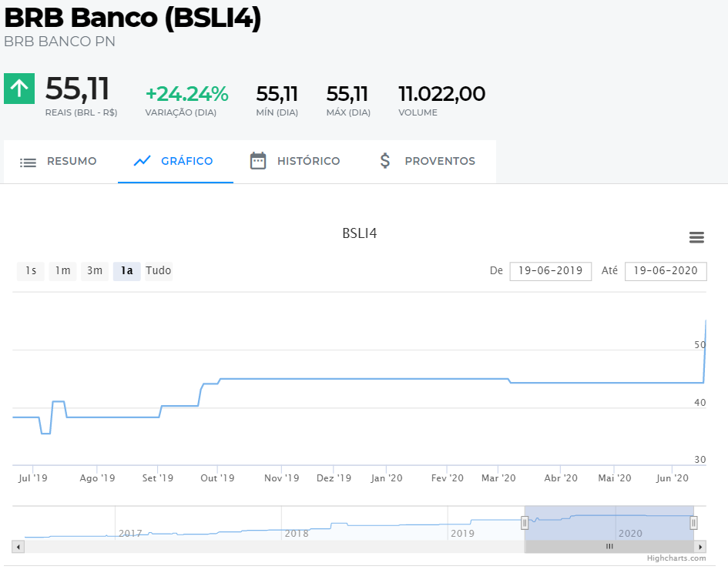Viewport: 728px width, 573px height.
Task: Open the PROVENTOS tab
Action: click(428, 161)
